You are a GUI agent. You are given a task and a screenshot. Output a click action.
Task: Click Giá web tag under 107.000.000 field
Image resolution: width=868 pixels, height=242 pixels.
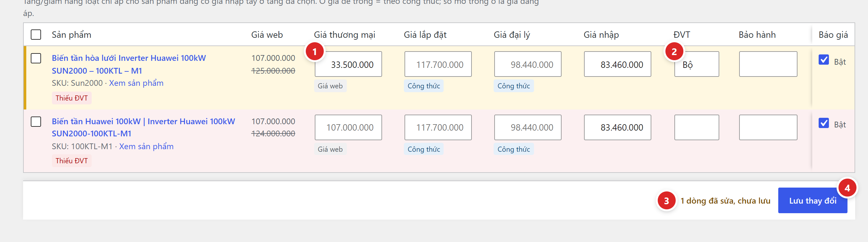point(330,149)
